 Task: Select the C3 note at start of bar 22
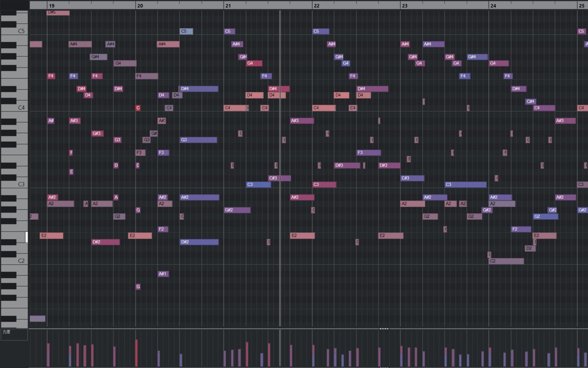click(x=324, y=184)
